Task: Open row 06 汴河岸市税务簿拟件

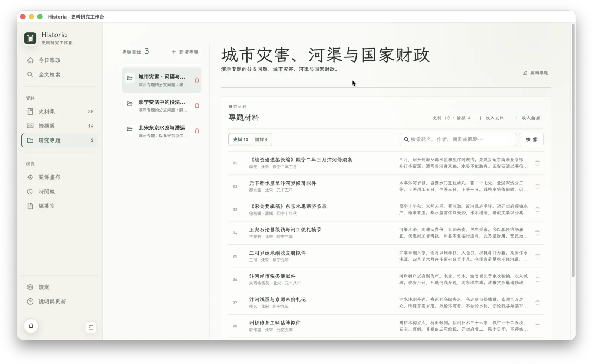Action: pos(386,280)
